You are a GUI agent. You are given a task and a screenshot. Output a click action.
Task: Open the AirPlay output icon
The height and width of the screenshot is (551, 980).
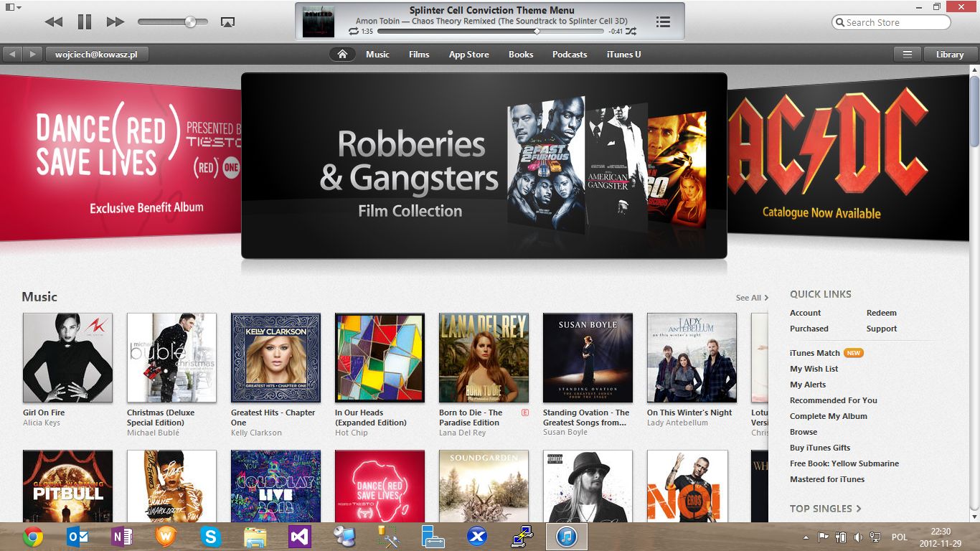(x=227, y=22)
